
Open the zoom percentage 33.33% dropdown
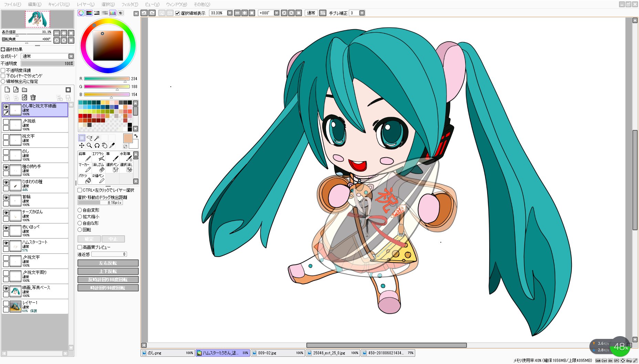(x=230, y=13)
